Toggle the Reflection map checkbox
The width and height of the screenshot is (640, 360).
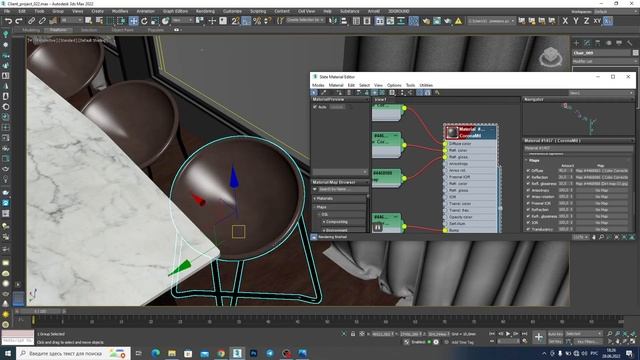[528, 177]
